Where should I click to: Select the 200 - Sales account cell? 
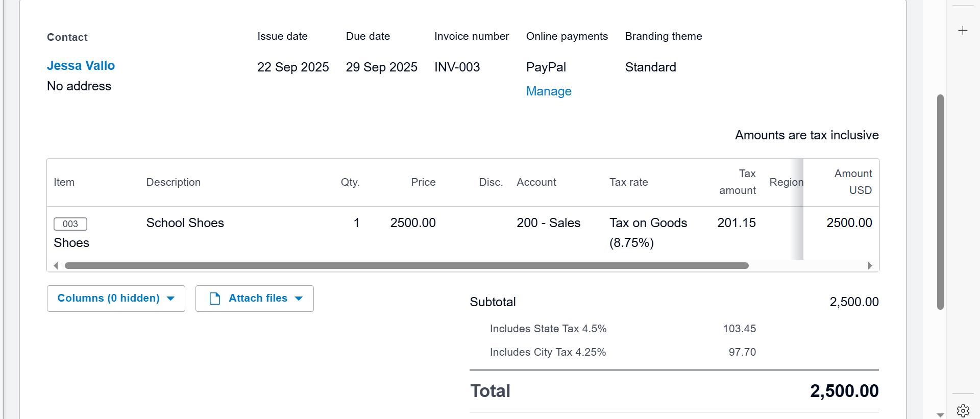(x=548, y=223)
